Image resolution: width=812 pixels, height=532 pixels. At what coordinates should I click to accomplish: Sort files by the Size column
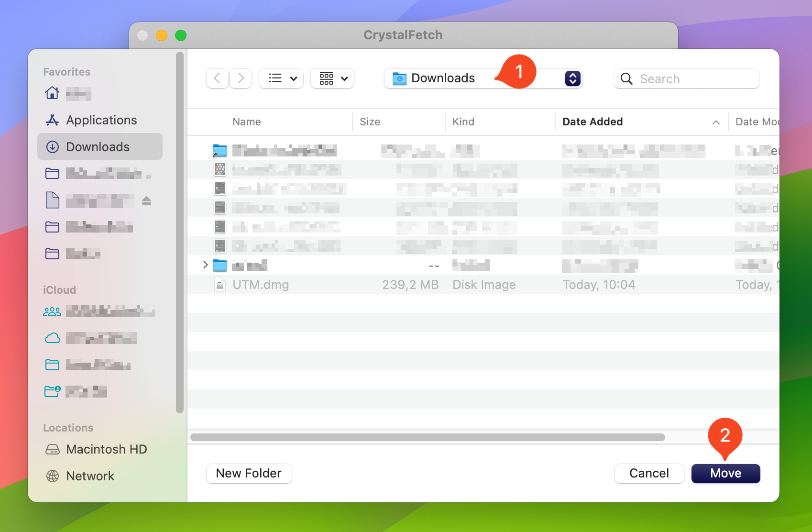tap(370, 122)
